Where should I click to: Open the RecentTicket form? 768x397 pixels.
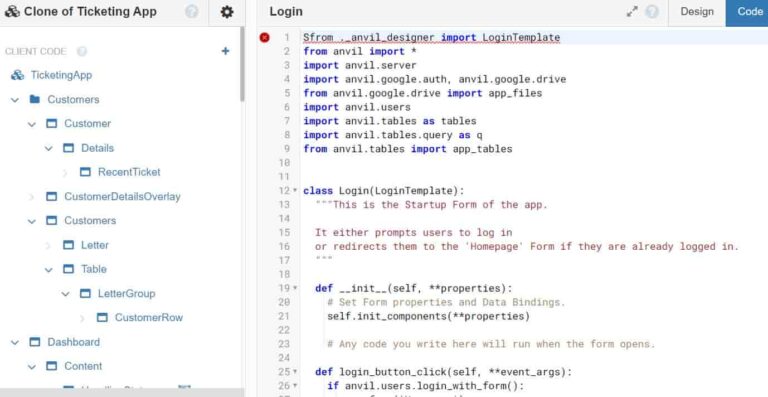(129, 172)
